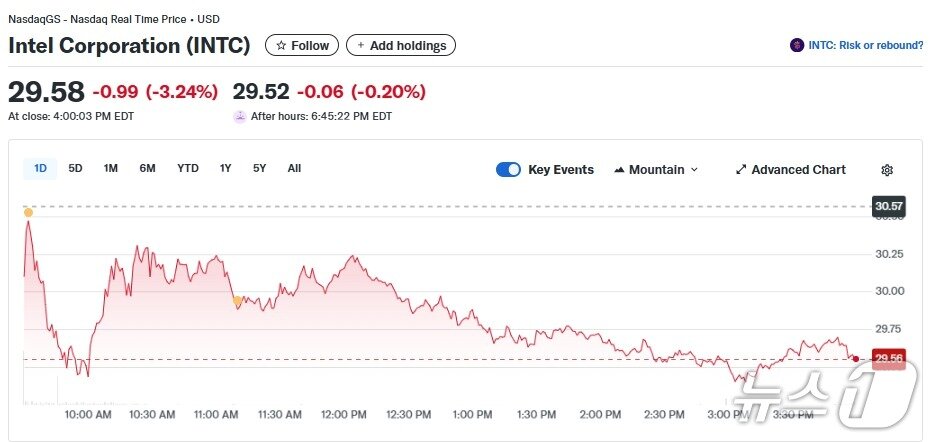Click the Mountain chart type icon
The height and width of the screenshot is (442, 931).
[619, 170]
